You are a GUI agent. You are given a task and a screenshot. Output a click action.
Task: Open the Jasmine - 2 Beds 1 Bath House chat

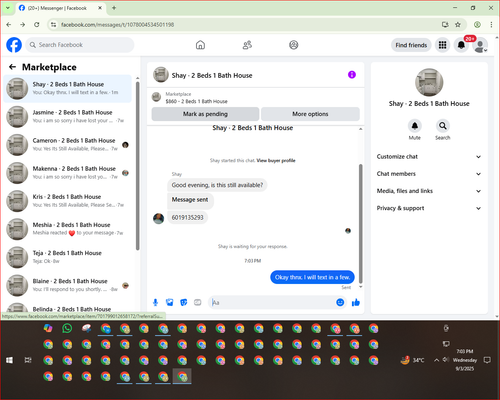68,116
